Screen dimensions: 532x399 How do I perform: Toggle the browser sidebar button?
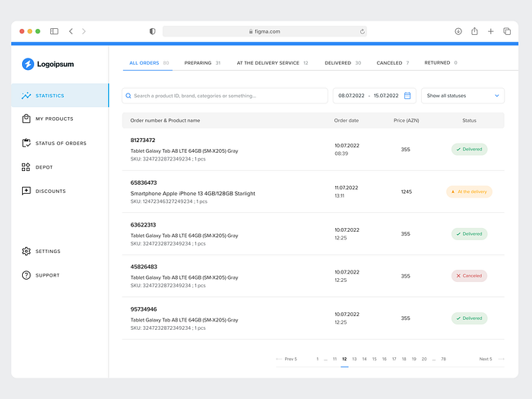pyautogui.click(x=54, y=31)
